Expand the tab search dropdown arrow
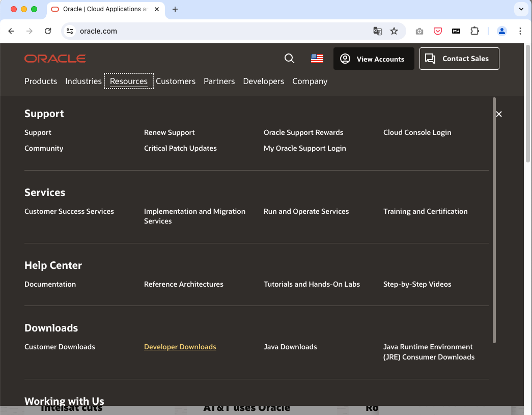 pyautogui.click(x=521, y=9)
